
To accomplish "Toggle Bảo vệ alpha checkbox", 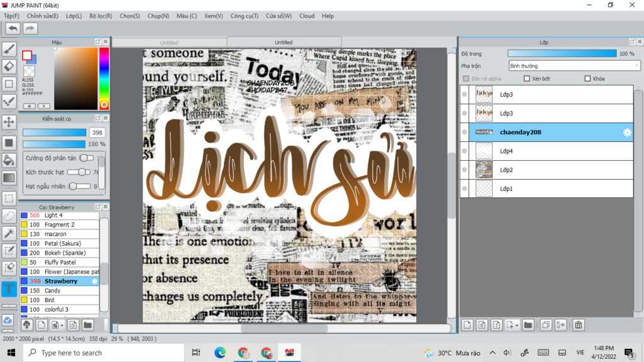I will [x=466, y=79].
